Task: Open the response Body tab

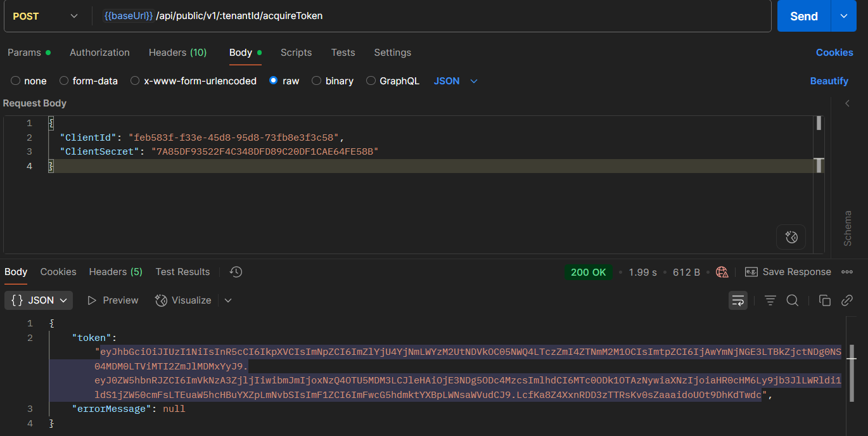Action: coord(16,272)
